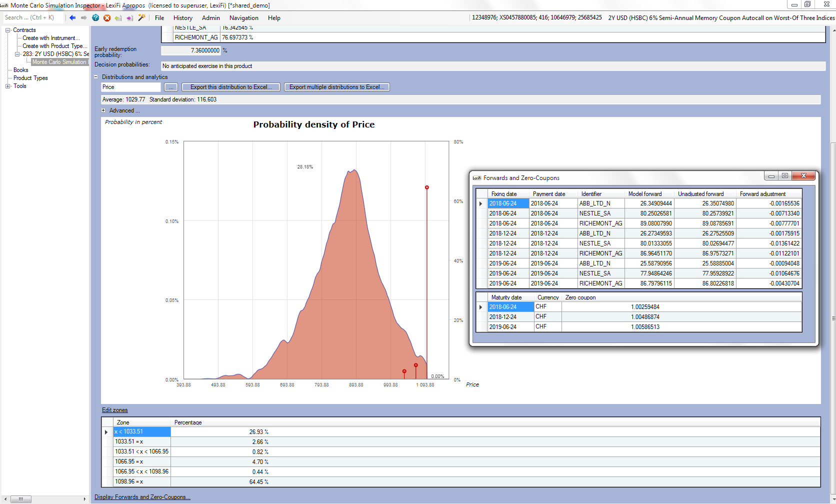836x504 pixels.
Task: Open the File menu
Action: point(159,17)
